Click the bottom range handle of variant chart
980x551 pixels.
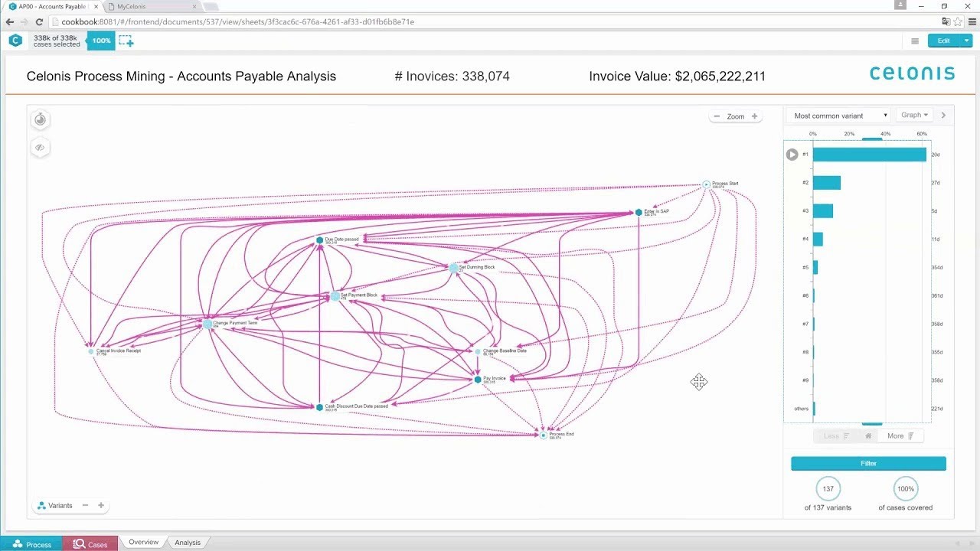tap(872, 423)
